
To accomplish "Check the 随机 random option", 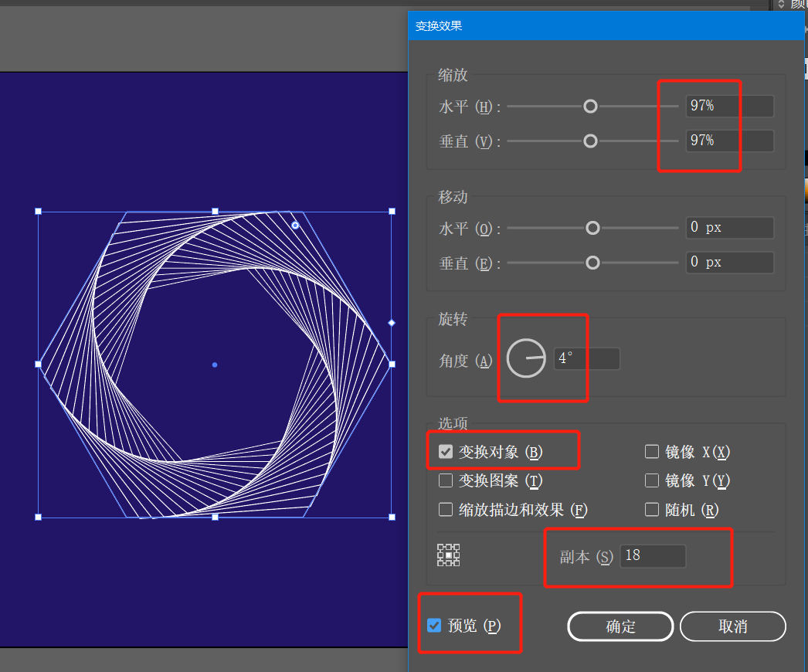I will [x=652, y=510].
